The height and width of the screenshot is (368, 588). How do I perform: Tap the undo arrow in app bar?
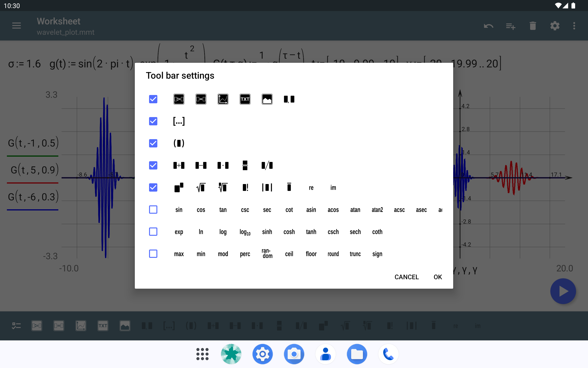[x=489, y=26]
